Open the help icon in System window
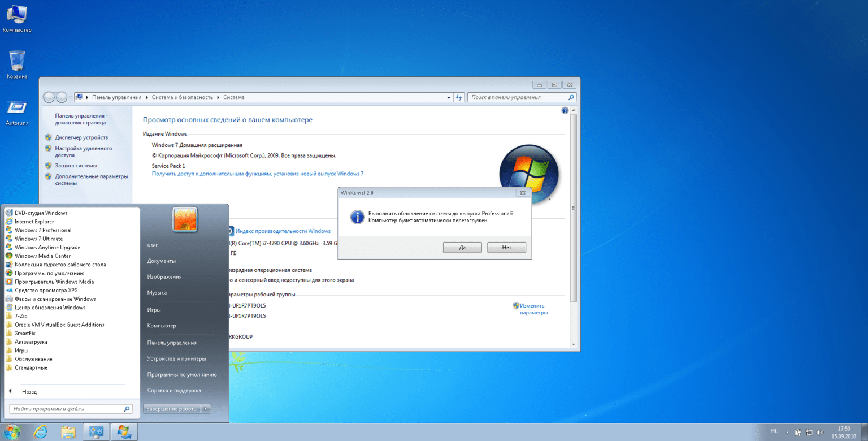Image resolution: width=868 pixels, height=441 pixels. [565, 111]
